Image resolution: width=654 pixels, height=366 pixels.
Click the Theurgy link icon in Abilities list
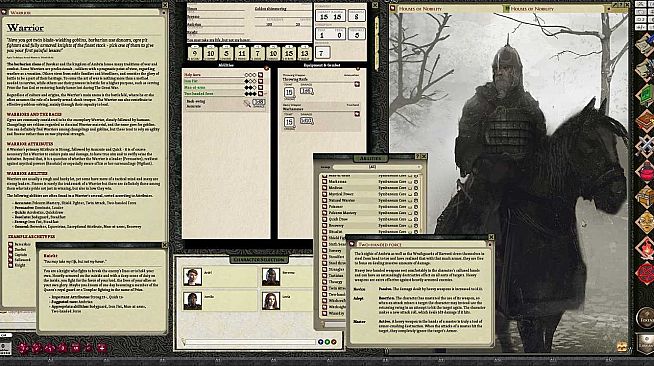coord(324,282)
